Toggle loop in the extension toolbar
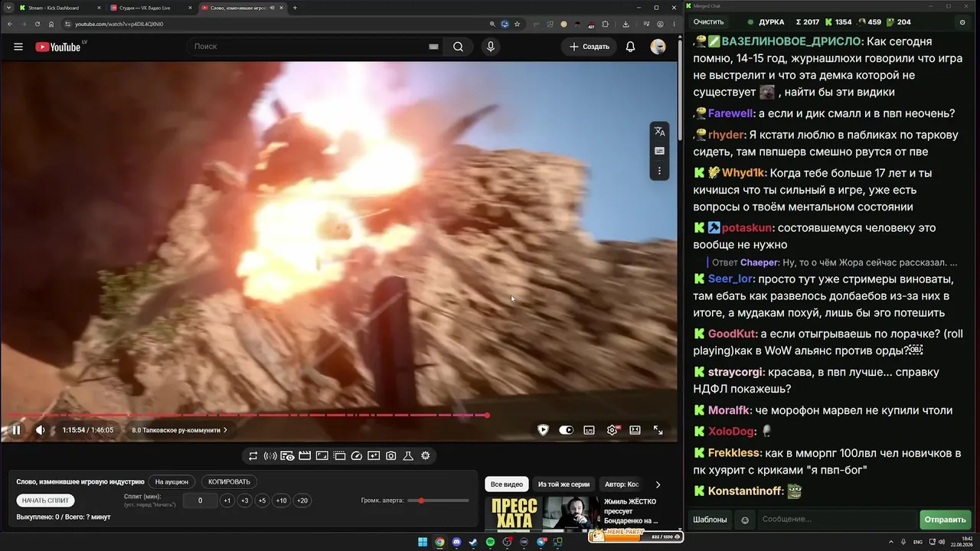Viewport: 980px width, 551px height. coord(253,456)
